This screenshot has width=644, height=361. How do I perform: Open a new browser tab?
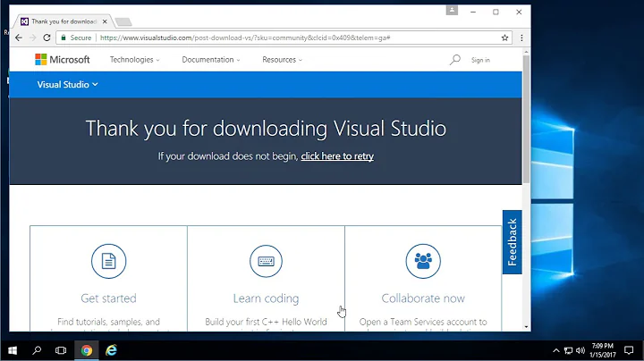123,21
